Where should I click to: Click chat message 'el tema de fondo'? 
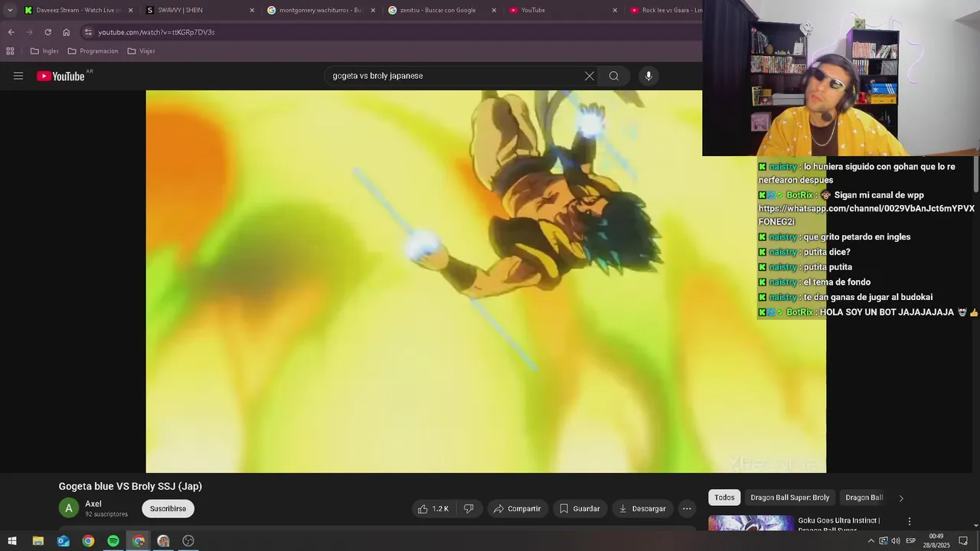tap(837, 282)
